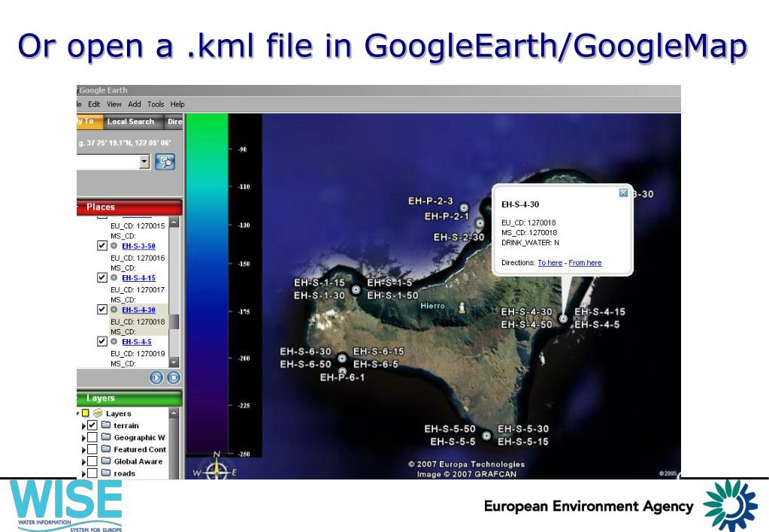Click the Places list scroll-down arrow
The height and width of the screenshot is (532, 769).
click(174, 362)
